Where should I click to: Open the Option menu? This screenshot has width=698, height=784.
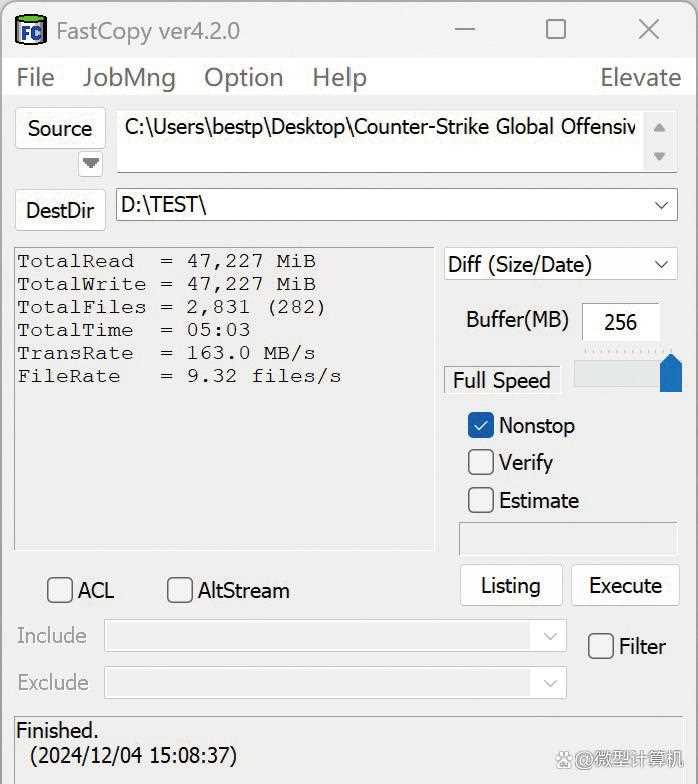tap(243, 78)
